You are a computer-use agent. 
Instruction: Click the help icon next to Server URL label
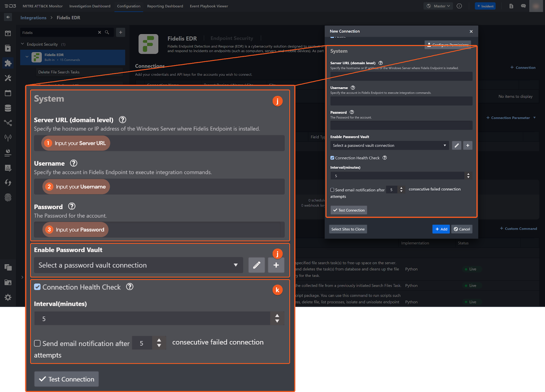coord(380,63)
